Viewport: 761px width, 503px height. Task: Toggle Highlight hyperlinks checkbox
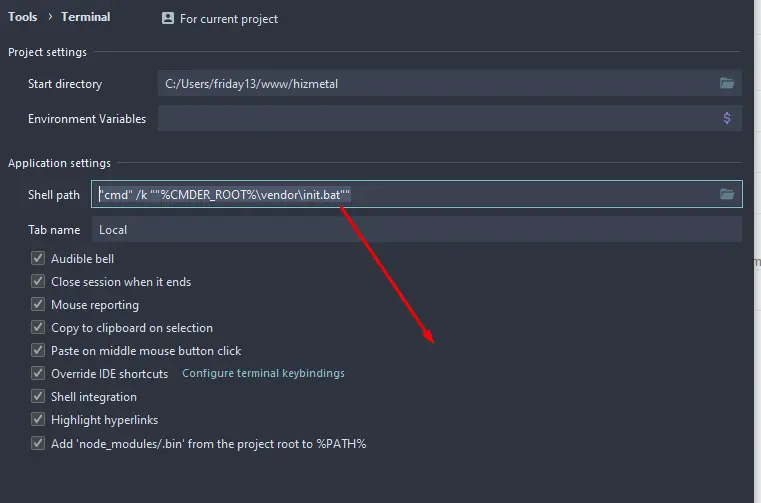click(38, 419)
